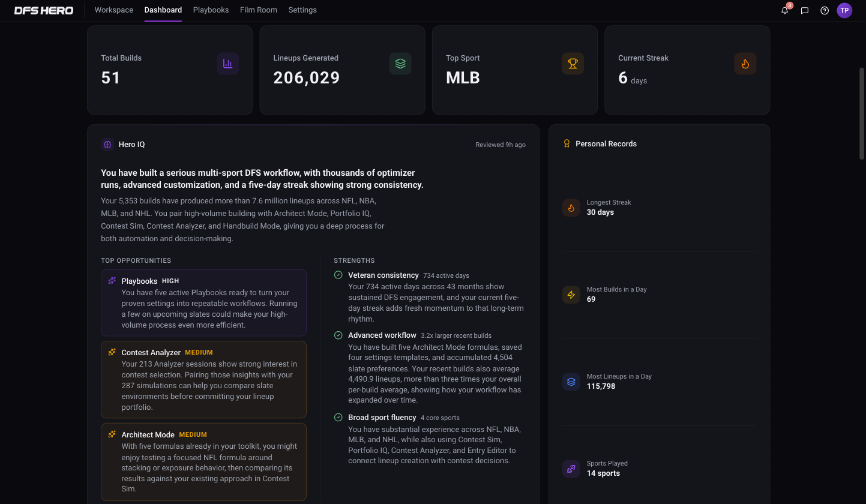The image size is (866, 504).
Task: Open the help question mark icon
Action: pos(825,10)
